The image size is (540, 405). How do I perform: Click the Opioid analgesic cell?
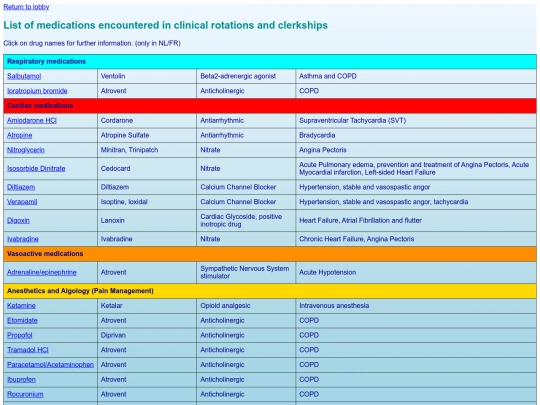pyautogui.click(x=246, y=306)
